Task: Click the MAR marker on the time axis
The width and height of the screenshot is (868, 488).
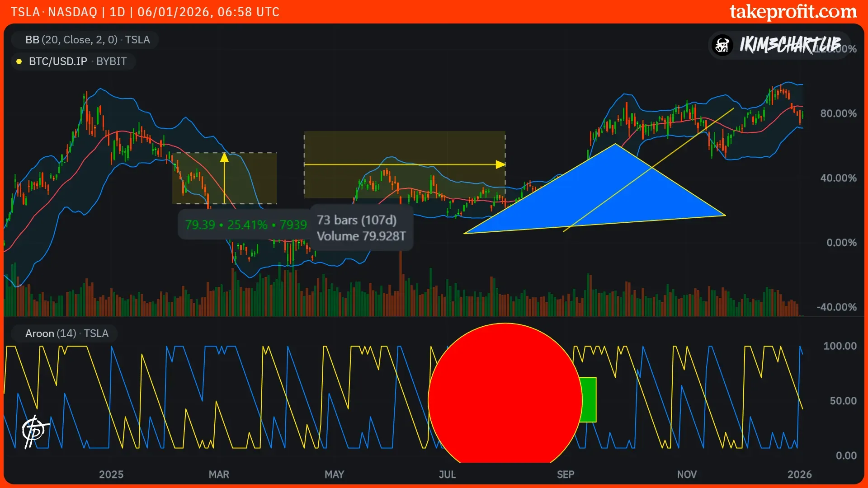Action: coord(219,474)
